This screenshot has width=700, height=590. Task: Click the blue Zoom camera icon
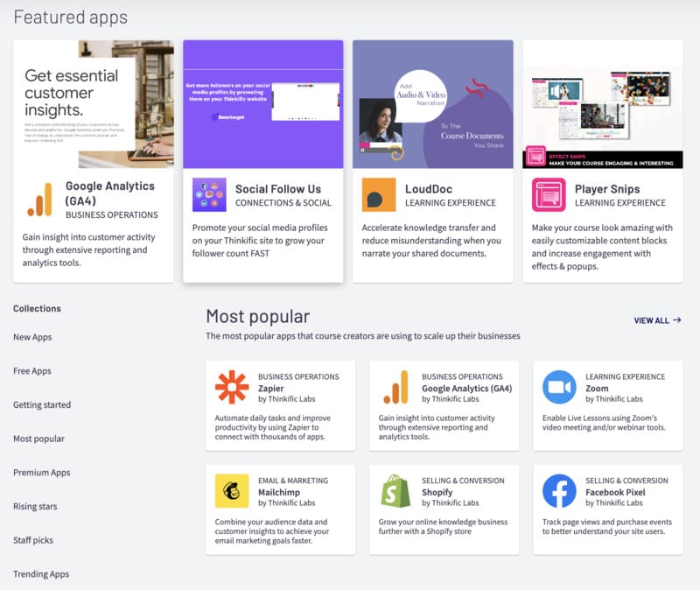[559, 387]
